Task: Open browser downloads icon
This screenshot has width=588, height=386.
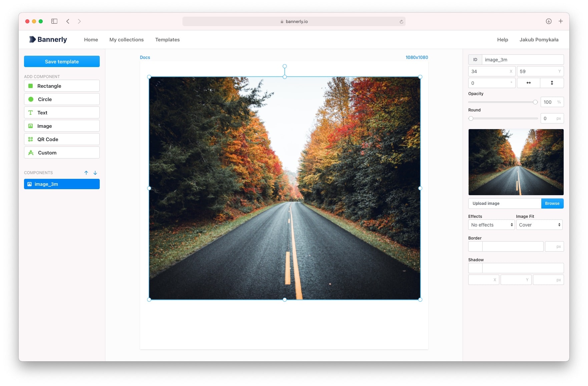Action: 549,21
